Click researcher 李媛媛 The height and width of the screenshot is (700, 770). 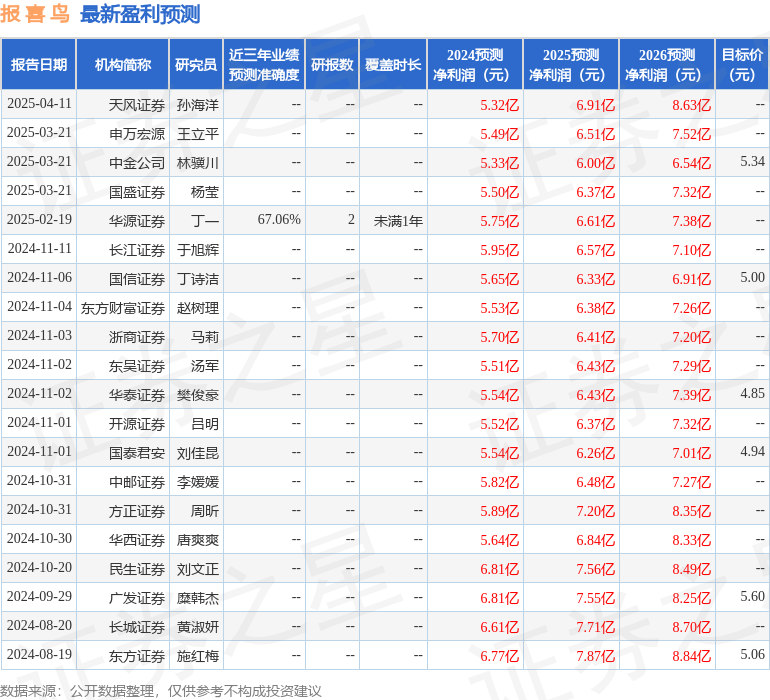197,482
